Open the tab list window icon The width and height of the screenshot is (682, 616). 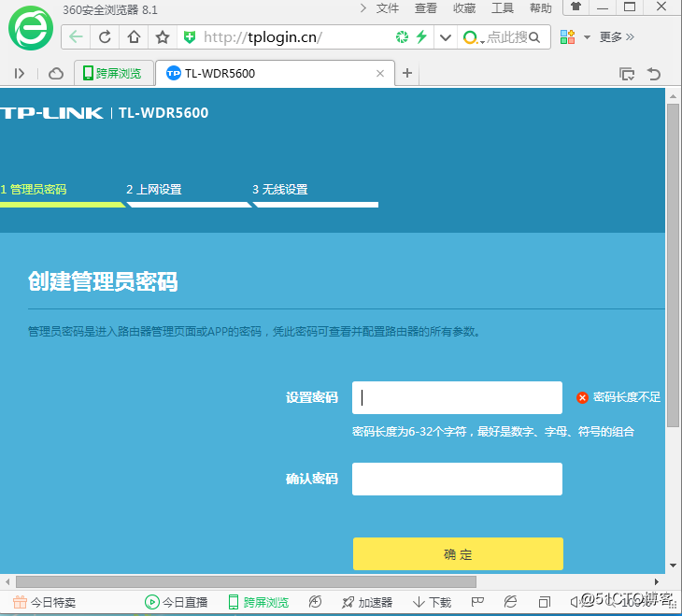pos(627,74)
